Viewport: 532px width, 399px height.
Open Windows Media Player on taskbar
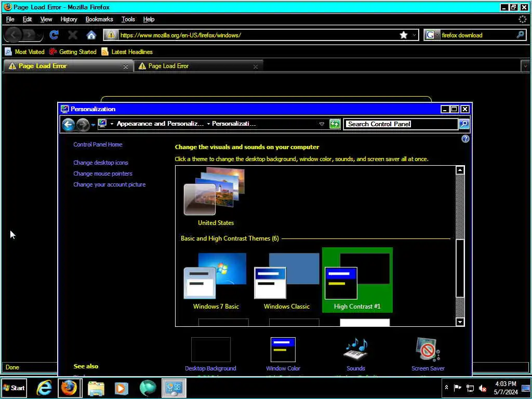click(121, 388)
